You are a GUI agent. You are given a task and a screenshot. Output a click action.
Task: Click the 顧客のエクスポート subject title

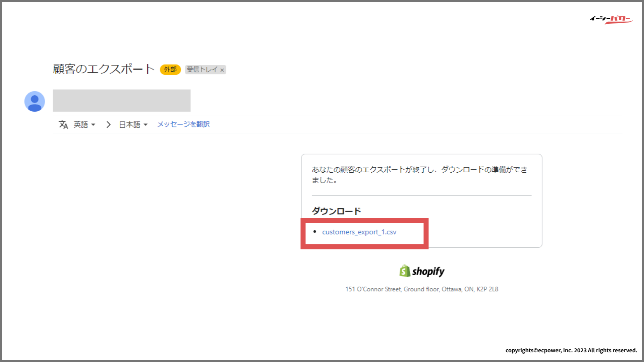(104, 69)
